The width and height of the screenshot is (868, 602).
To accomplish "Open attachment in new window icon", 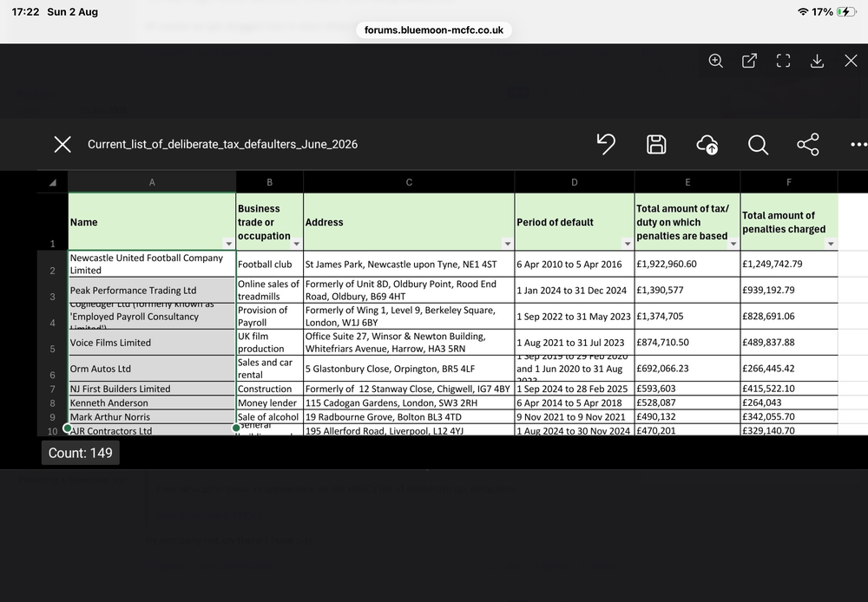I will click(x=749, y=61).
